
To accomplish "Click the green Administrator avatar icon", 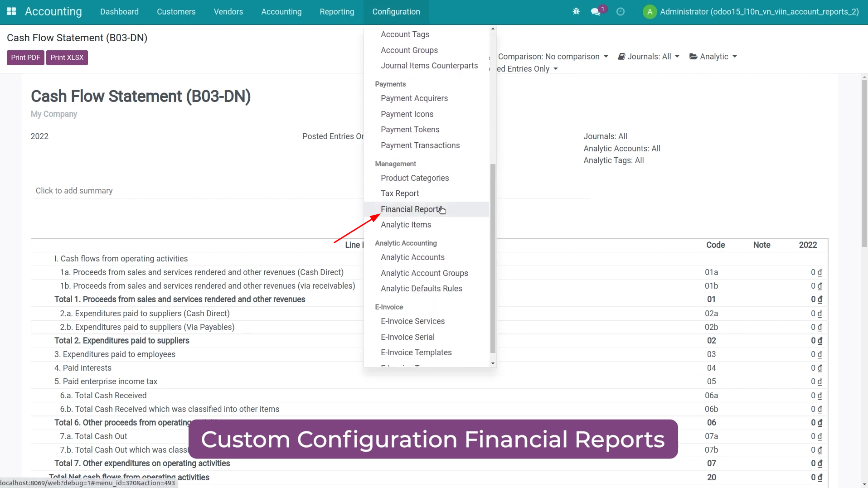I will coord(650,12).
